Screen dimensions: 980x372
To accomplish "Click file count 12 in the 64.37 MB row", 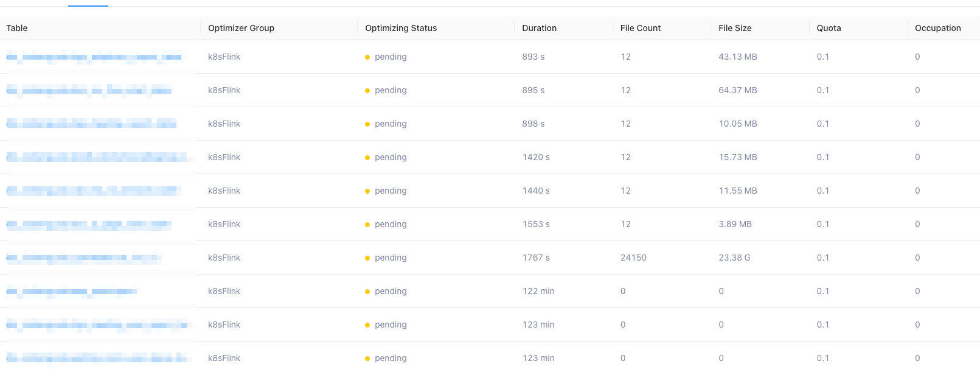I will pos(625,90).
